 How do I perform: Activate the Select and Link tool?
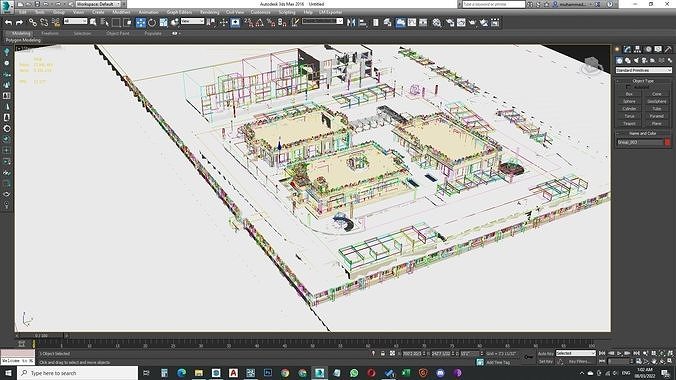click(33, 22)
